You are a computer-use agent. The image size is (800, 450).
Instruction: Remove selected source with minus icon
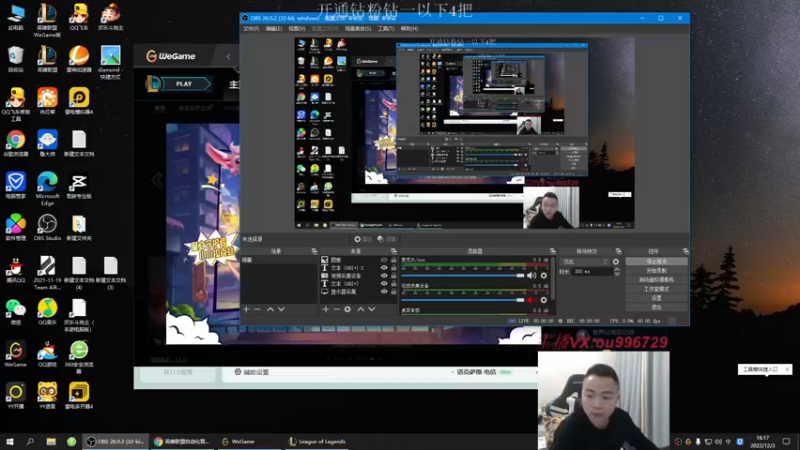pyautogui.click(x=336, y=309)
